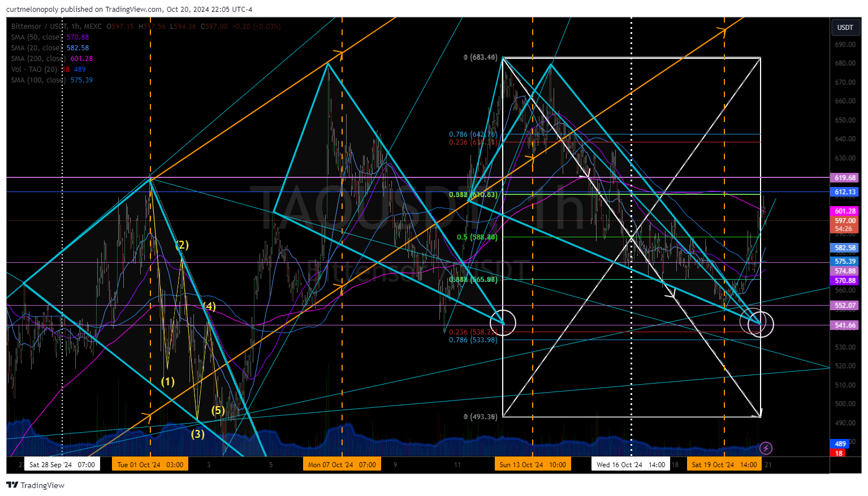Click the 575.39 price label on the axis
The image size is (868, 496).
point(845,262)
